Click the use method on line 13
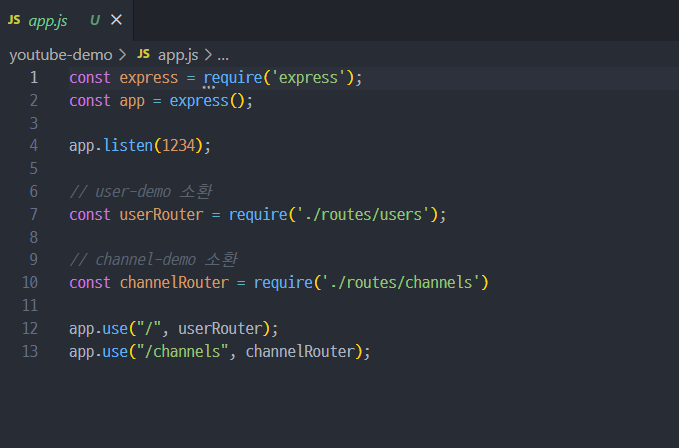This screenshot has height=448, width=679. click(115, 351)
